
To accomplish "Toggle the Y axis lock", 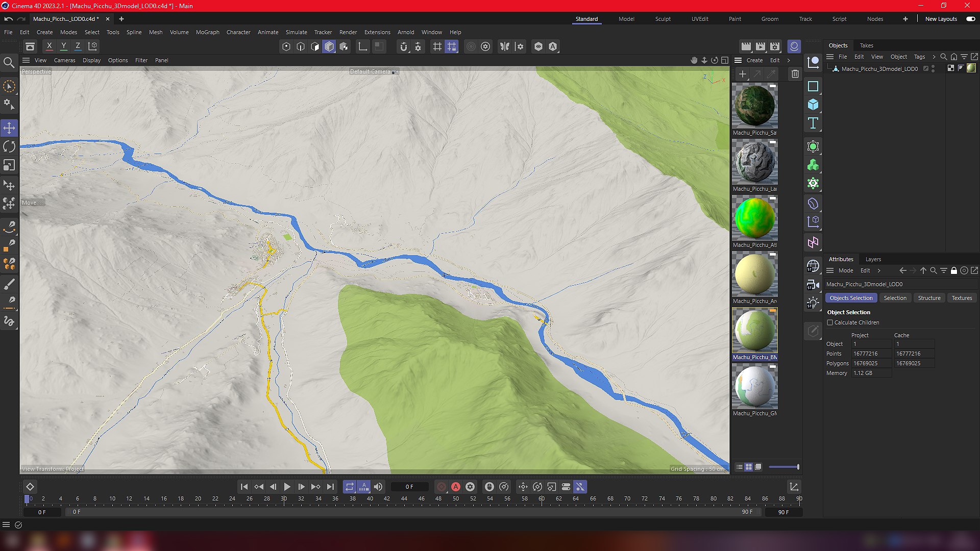I will click(x=63, y=46).
